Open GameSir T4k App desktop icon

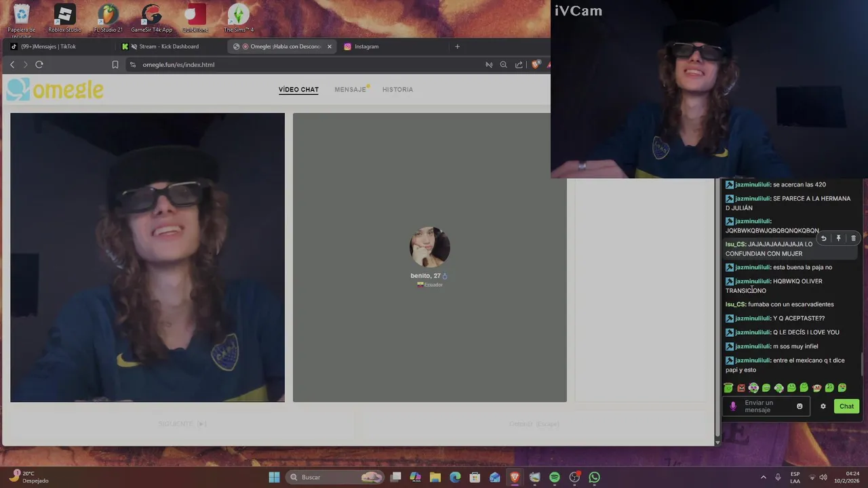(151, 19)
